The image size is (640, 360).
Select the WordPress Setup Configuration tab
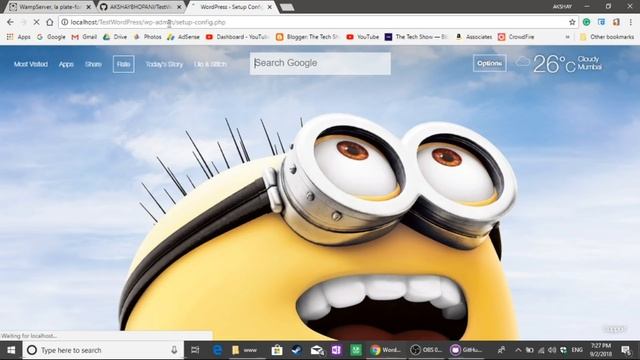pyautogui.click(x=231, y=7)
